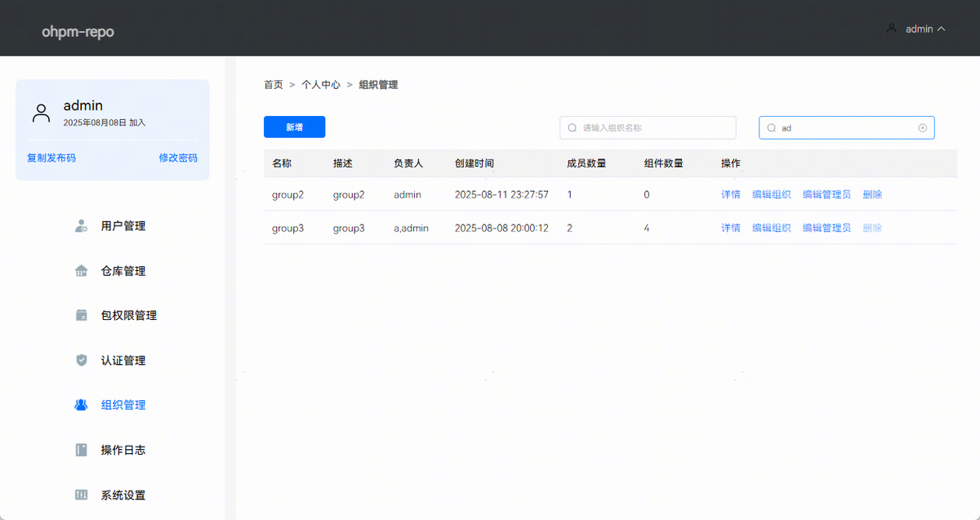Click the 组织管理 group icon
980x520 pixels.
[81, 405]
